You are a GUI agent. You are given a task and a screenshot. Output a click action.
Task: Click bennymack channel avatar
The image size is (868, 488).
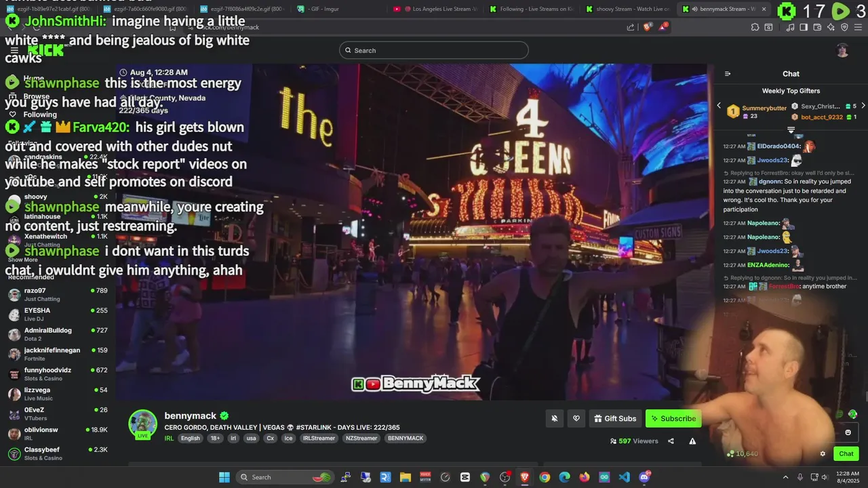pyautogui.click(x=142, y=424)
